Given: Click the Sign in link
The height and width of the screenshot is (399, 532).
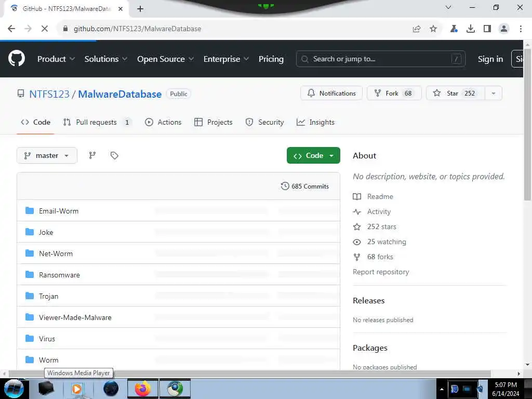Looking at the screenshot, I should [490, 59].
